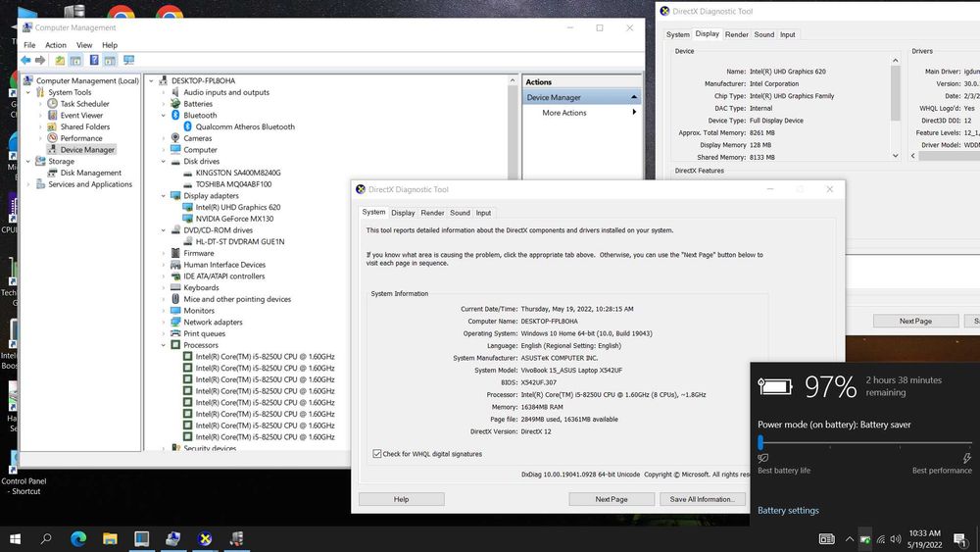The height and width of the screenshot is (552, 980).
Task: Toggle Check for WHQL digital signatures checkbox
Action: 377,454
